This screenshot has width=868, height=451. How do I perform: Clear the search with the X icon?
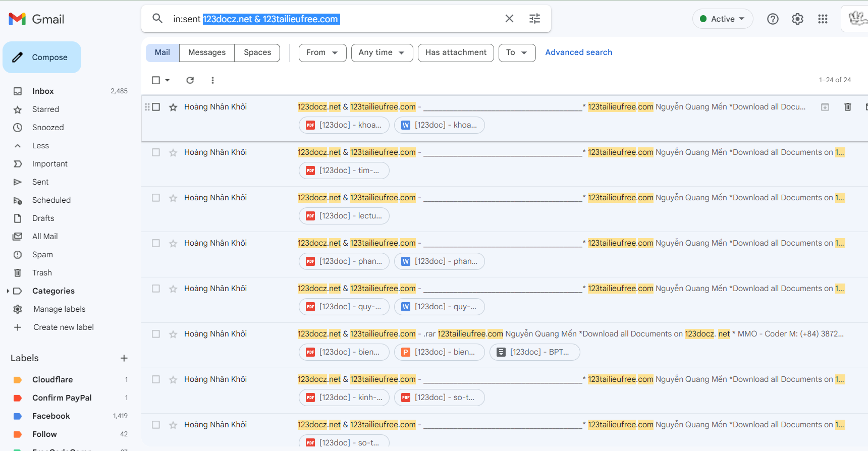(x=509, y=19)
